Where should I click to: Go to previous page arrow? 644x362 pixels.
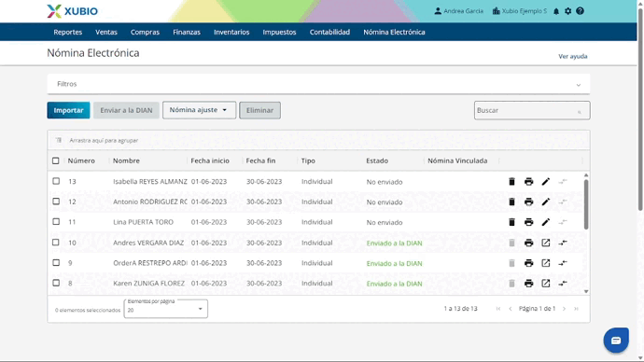click(511, 309)
